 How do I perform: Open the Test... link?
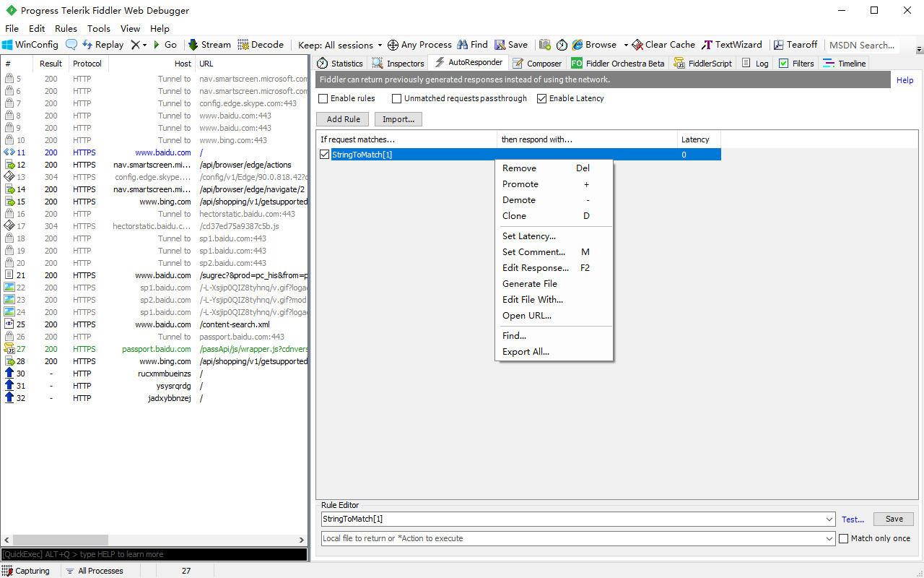point(853,519)
